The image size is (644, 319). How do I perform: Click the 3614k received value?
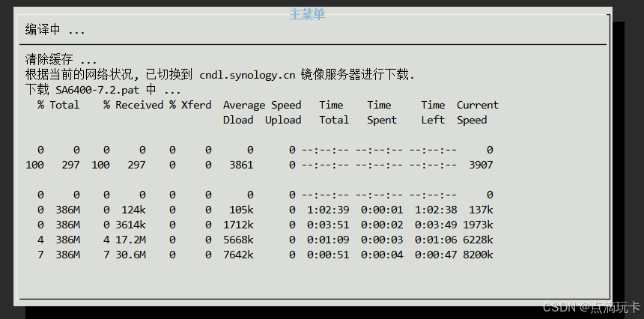pos(130,225)
